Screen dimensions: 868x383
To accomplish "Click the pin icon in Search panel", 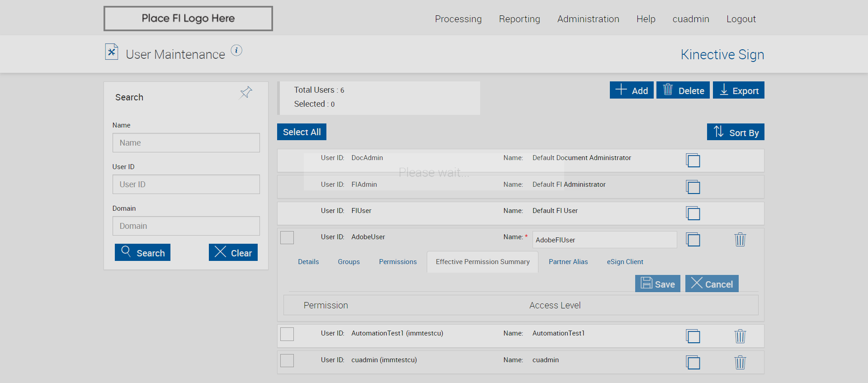I will [246, 93].
